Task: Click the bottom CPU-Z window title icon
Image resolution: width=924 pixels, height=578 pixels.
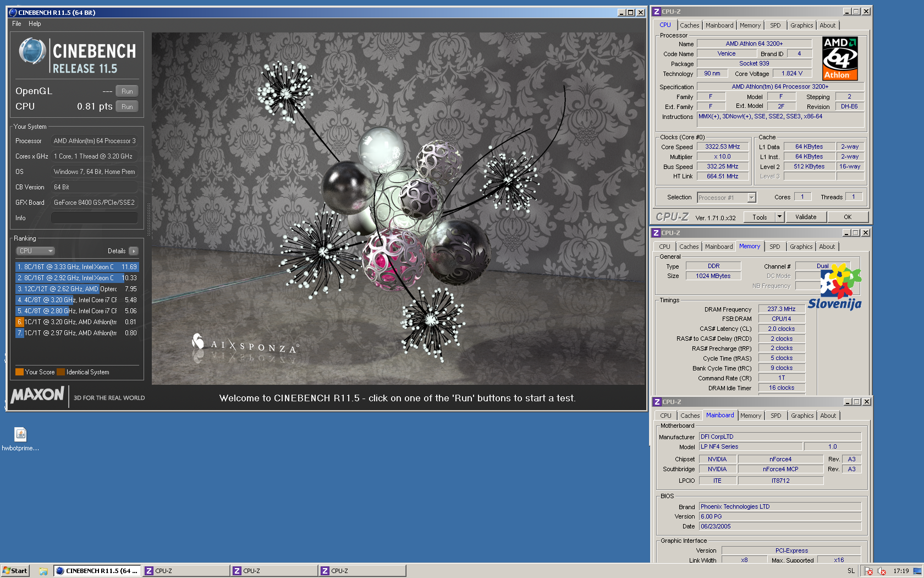Action: pyautogui.click(x=657, y=402)
